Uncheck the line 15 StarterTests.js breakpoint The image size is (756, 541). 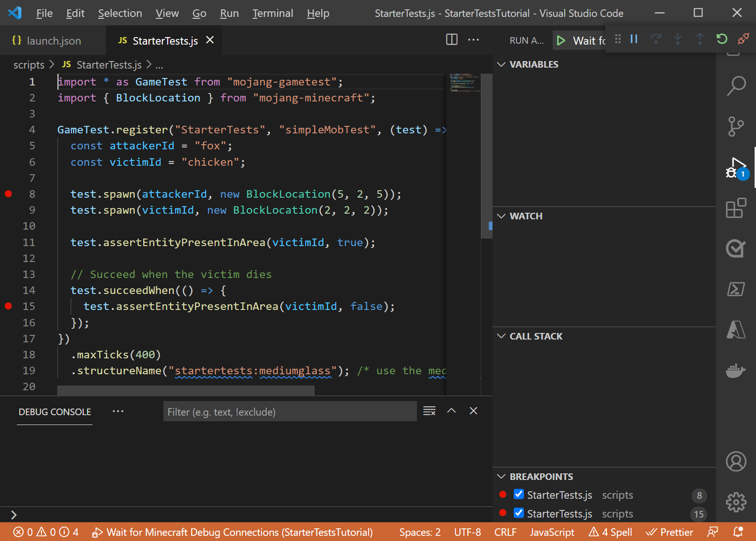tap(519, 513)
